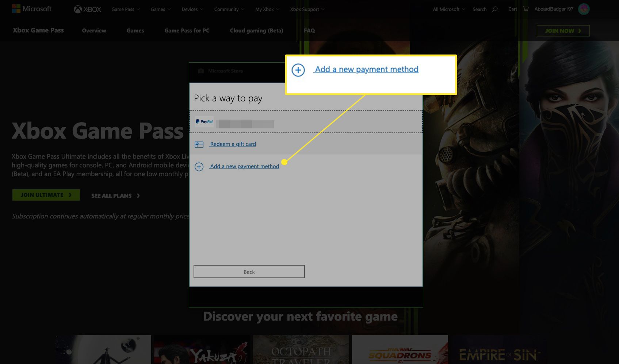
Task: Click the Microsoft logo
Action: click(32, 9)
